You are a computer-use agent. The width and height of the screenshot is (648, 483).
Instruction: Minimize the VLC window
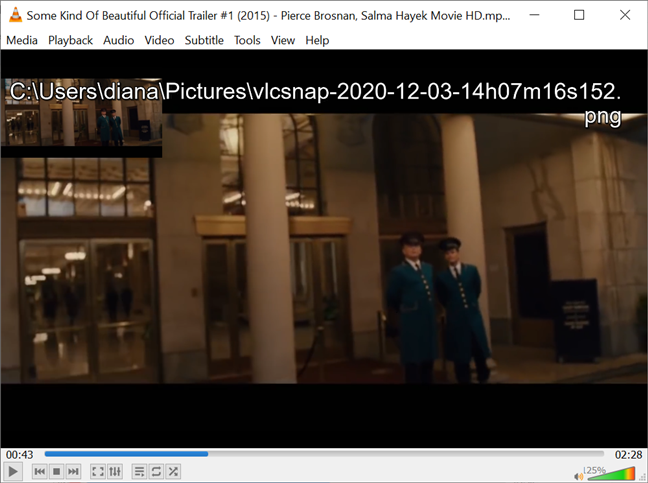point(534,15)
